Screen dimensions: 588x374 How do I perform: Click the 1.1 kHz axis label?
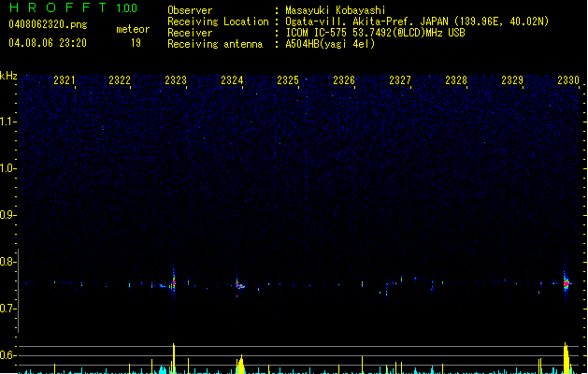pos(7,122)
